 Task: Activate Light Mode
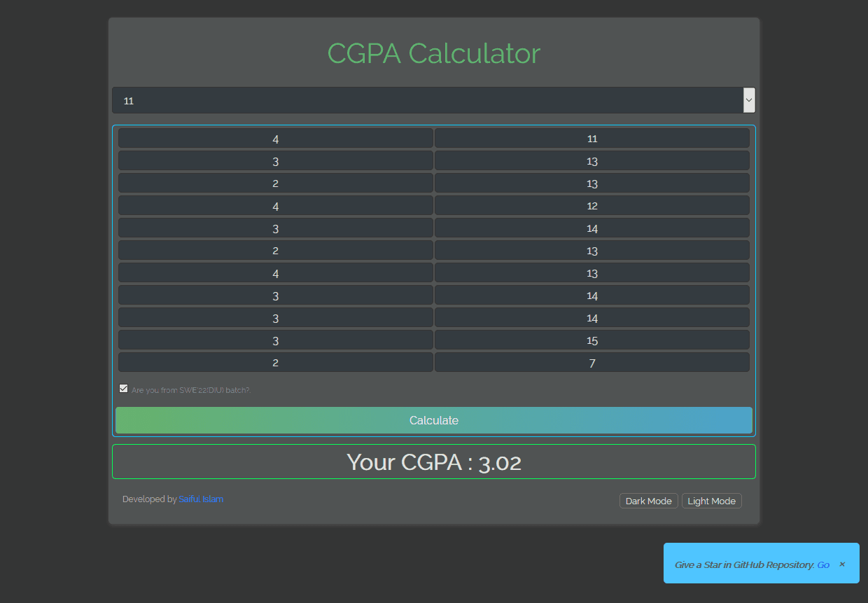(x=711, y=501)
